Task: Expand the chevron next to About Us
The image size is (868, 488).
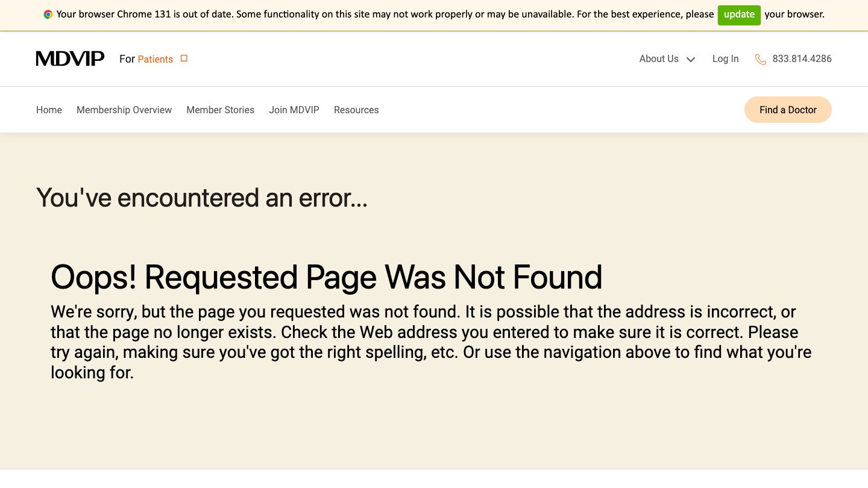Action: pos(691,59)
